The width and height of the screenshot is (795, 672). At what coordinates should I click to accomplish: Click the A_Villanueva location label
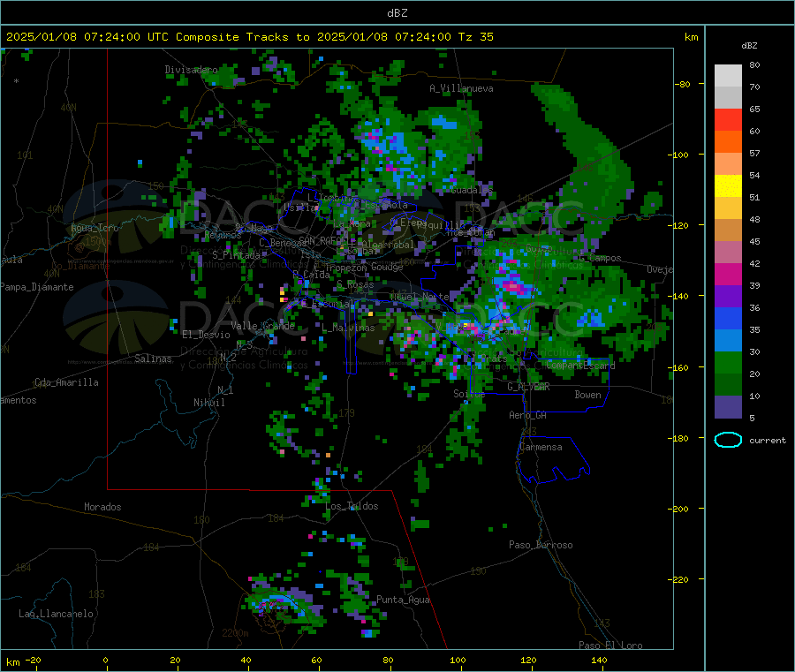coord(461,88)
